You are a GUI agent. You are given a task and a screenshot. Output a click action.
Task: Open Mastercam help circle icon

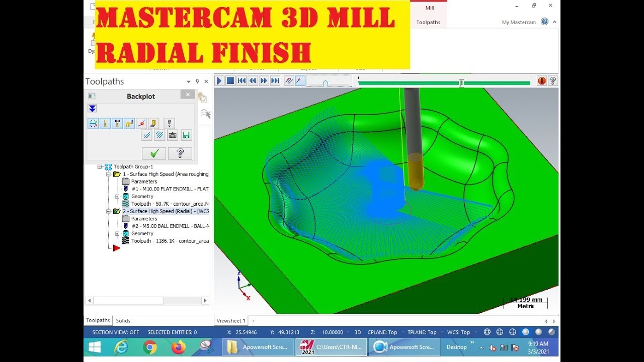(544, 22)
